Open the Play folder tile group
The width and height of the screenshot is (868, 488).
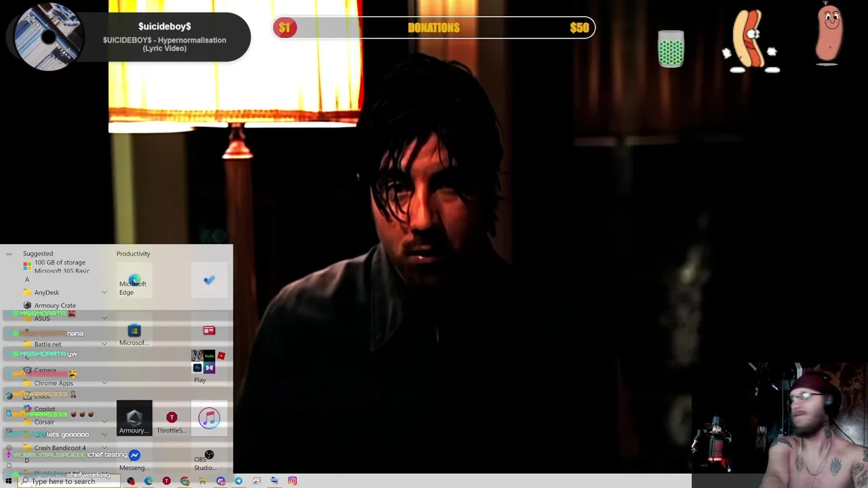pos(209,367)
